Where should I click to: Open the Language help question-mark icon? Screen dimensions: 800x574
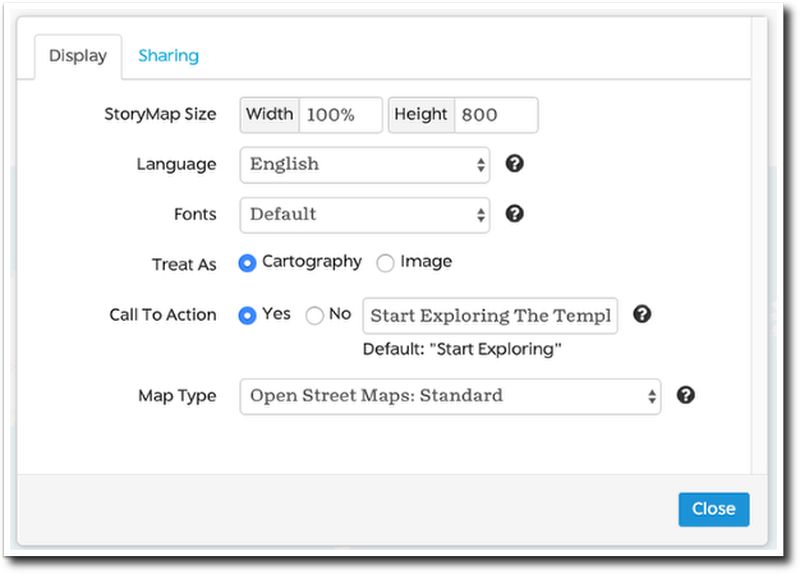point(514,164)
